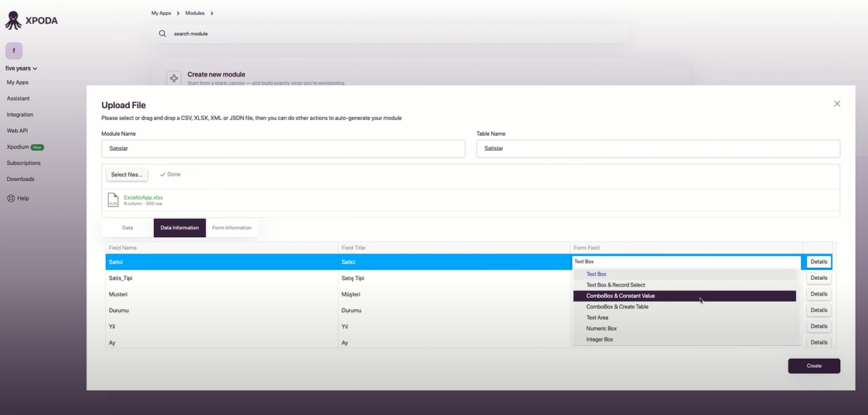Image resolution: width=868 pixels, height=415 pixels.
Task: Click the XPODA octopus logo
Action: (x=14, y=20)
